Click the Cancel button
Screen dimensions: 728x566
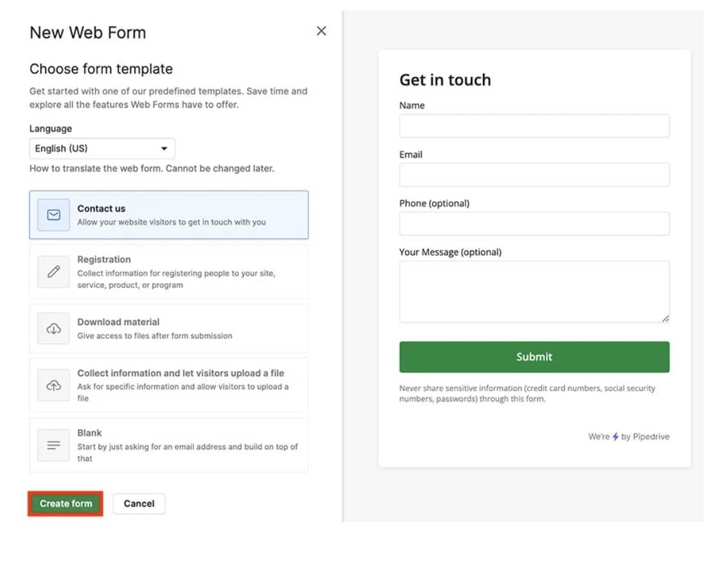tap(139, 504)
